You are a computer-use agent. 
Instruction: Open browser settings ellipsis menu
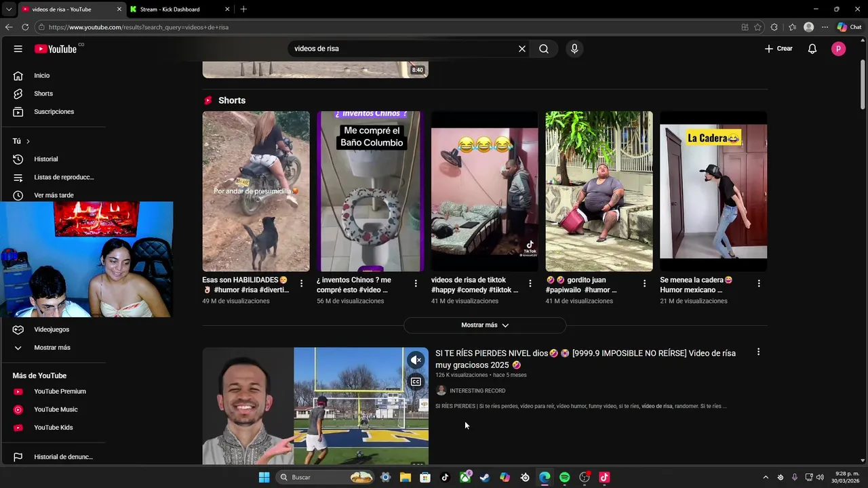(825, 27)
